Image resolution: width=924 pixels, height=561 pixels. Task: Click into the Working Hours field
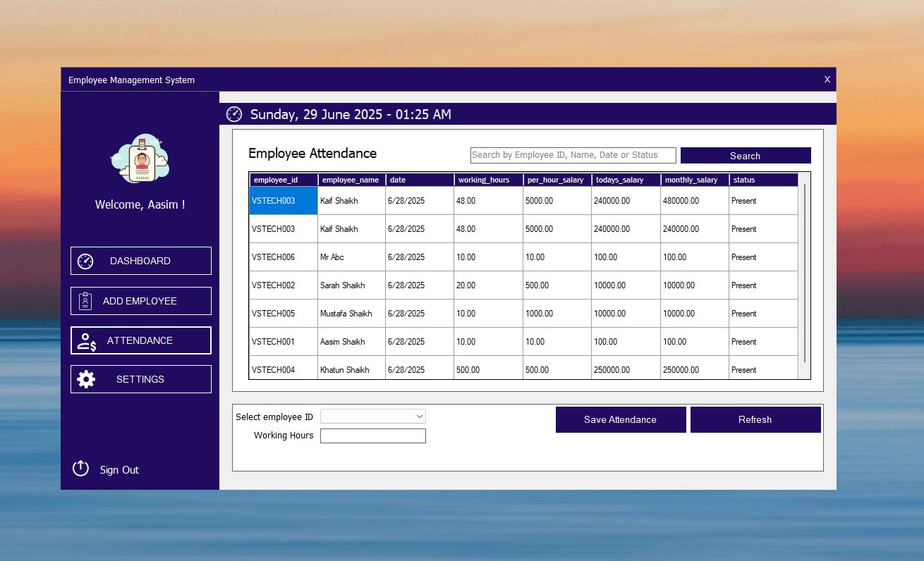(373, 436)
